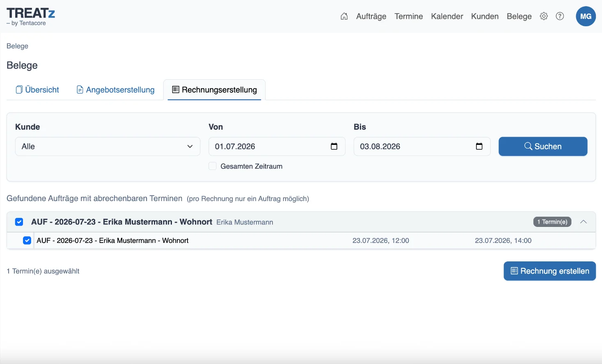The image size is (602, 364).
Task: Click appointment row name AUF - 2026-07-23 Wohnort
Action: click(112, 241)
